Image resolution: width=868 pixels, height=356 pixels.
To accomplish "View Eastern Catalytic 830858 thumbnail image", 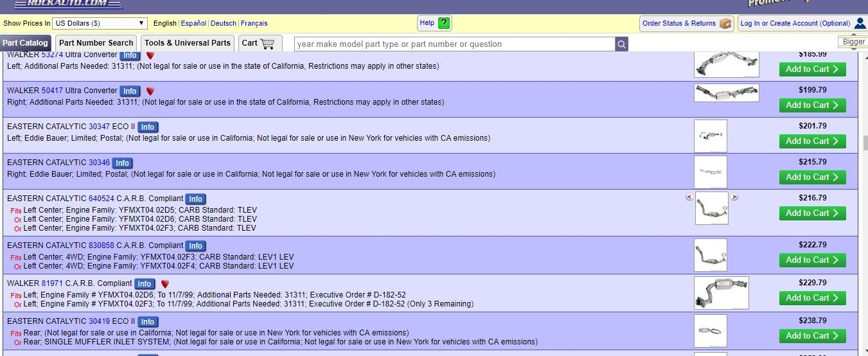I will pyautogui.click(x=711, y=255).
